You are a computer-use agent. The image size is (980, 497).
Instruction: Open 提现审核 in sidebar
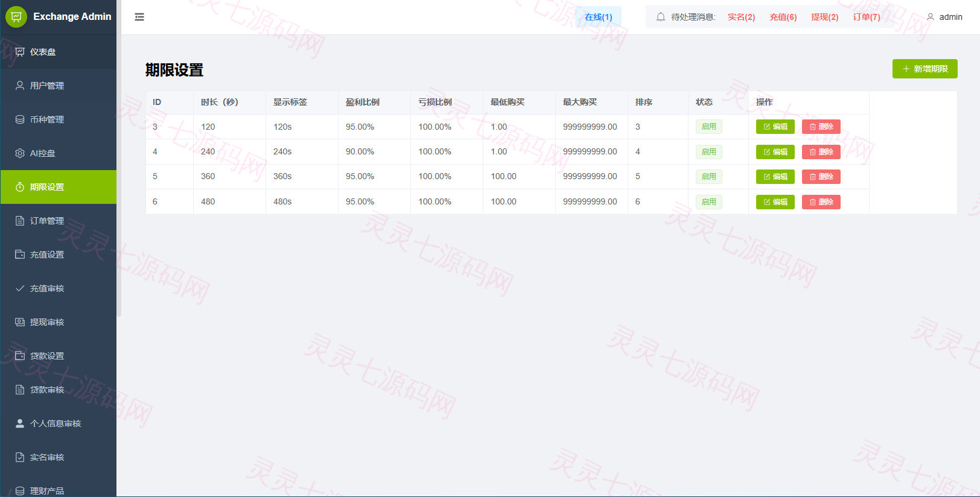click(x=59, y=322)
